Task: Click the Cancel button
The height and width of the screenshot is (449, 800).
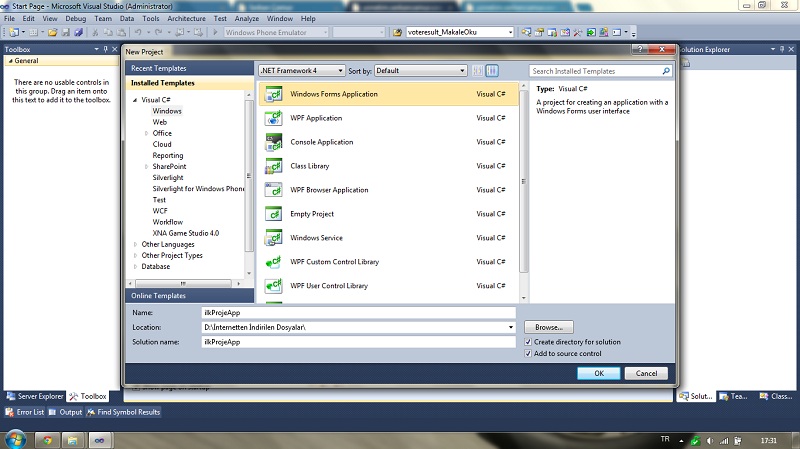Action: (x=646, y=373)
